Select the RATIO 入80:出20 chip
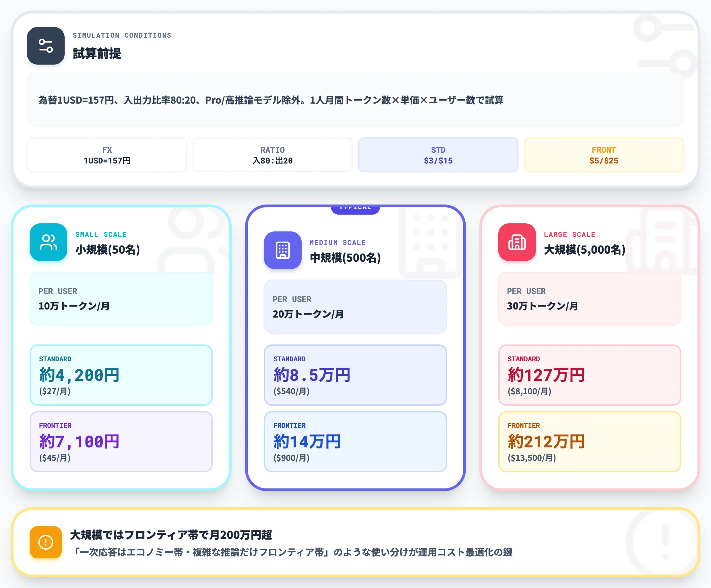This screenshot has height=588, width=711. click(273, 155)
